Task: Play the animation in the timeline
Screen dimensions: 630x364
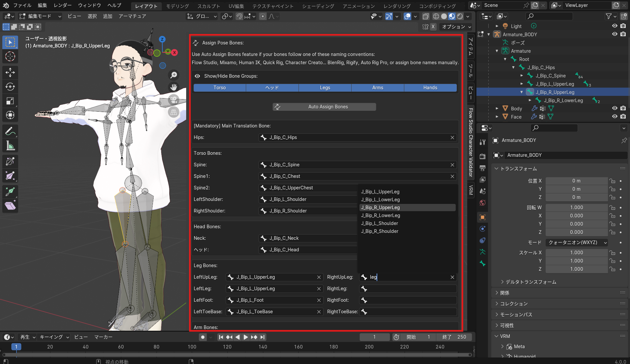Action: (x=246, y=337)
